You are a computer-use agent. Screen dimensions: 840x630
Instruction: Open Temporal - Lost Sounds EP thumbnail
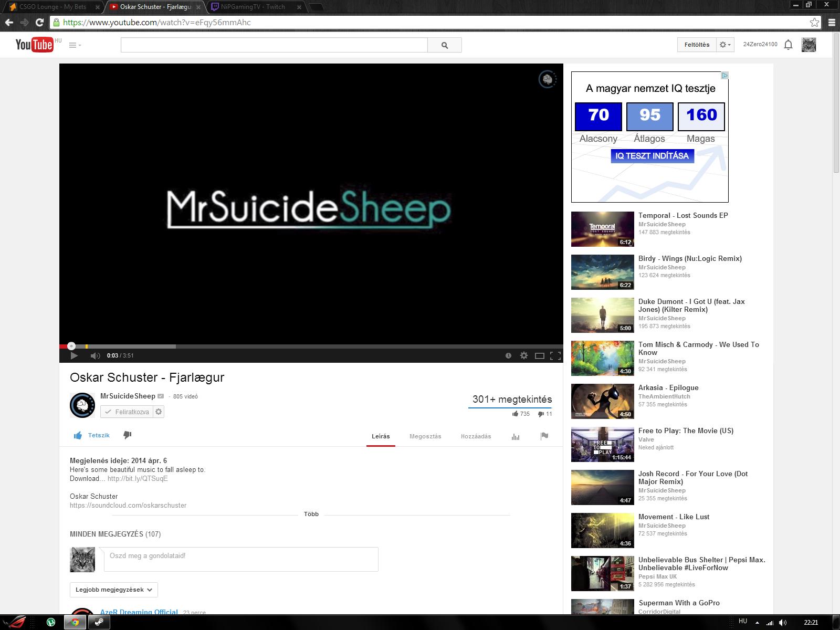point(602,229)
